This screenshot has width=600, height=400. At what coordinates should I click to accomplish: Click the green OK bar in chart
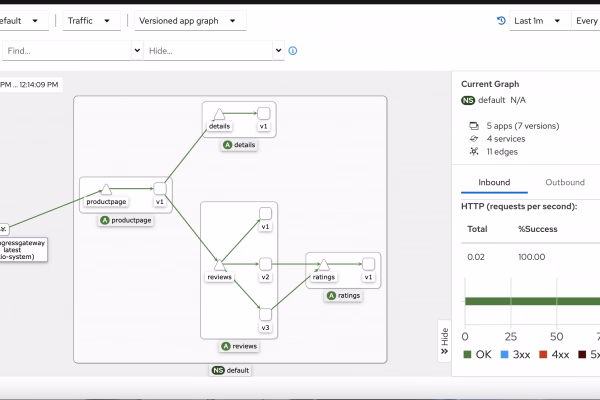(532, 301)
